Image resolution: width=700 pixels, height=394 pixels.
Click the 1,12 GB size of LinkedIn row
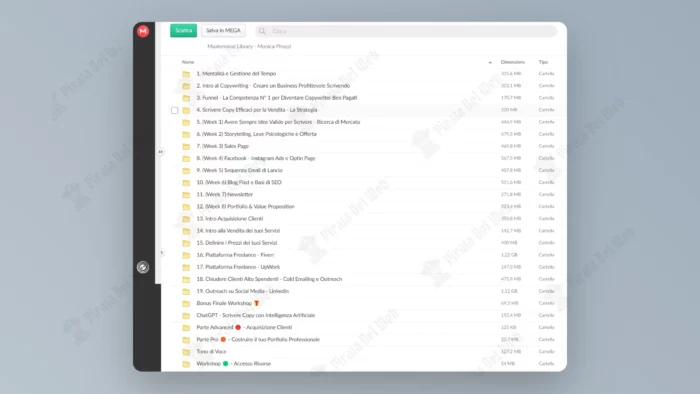[509, 291]
